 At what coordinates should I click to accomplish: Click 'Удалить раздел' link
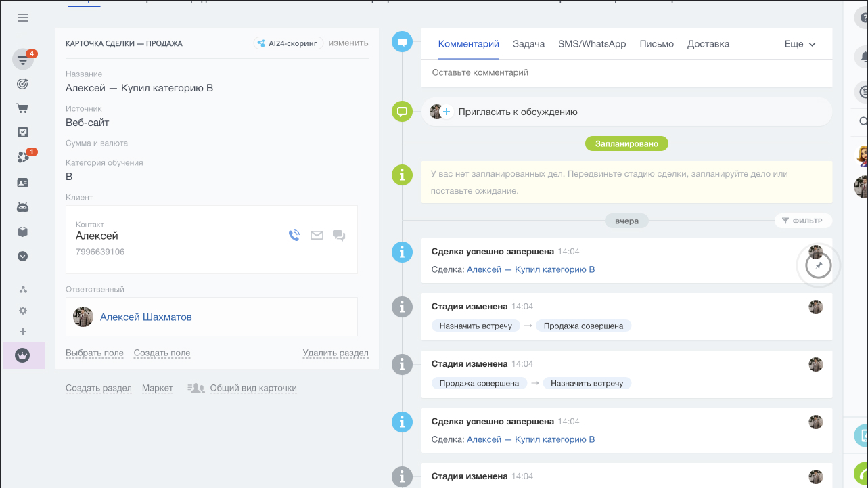pyautogui.click(x=336, y=353)
